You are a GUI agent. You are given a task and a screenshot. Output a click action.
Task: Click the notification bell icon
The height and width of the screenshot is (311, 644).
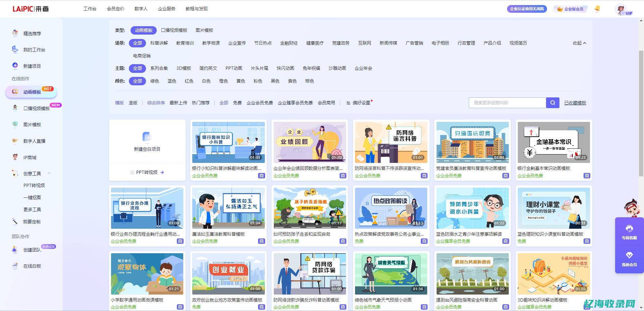pyautogui.click(x=597, y=9)
